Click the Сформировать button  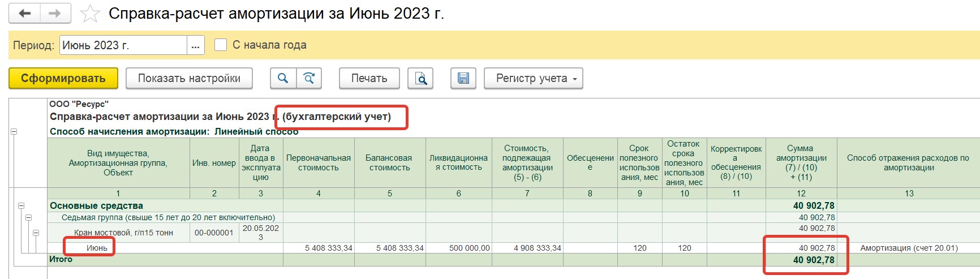coord(63,78)
